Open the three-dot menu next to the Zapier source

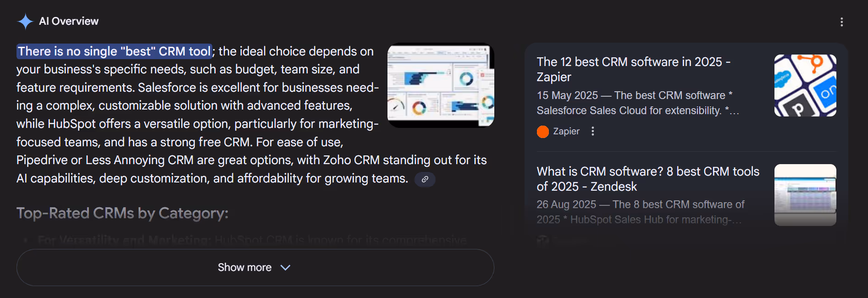coord(593,132)
